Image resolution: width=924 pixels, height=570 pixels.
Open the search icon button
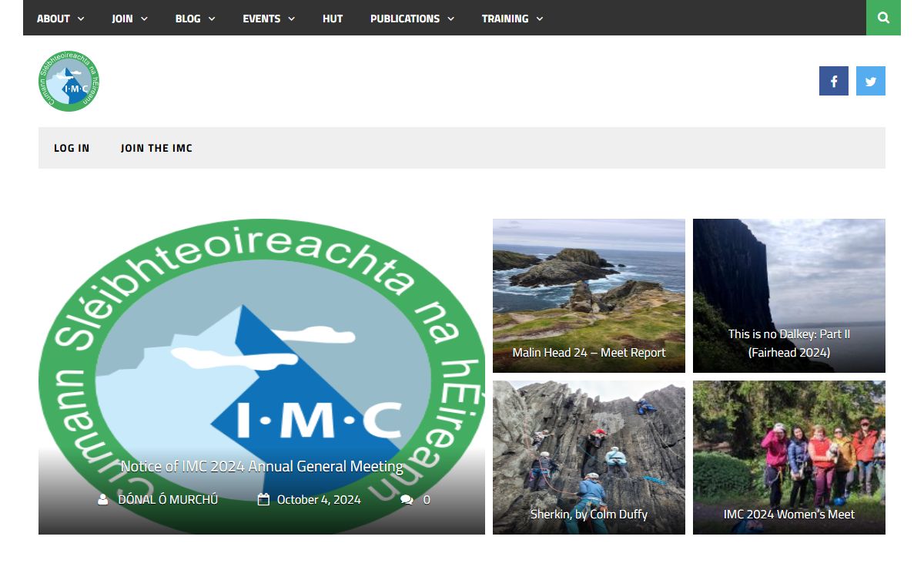pos(883,18)
